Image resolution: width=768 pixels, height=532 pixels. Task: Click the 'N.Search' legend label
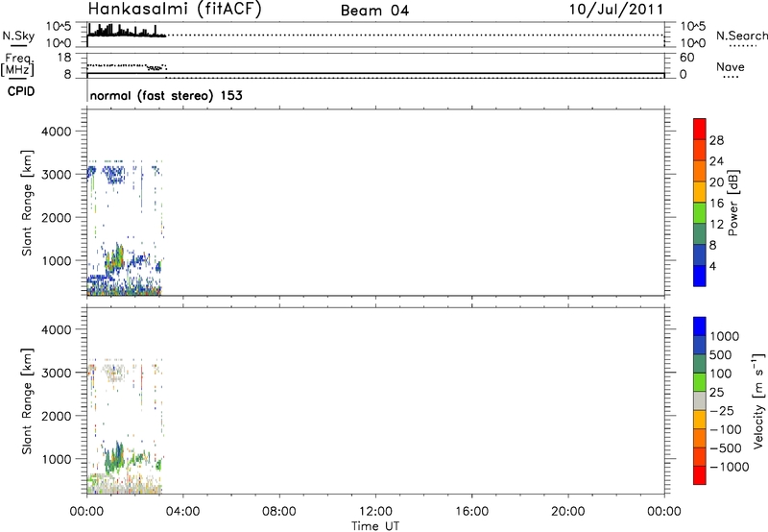(x=741, y=36)
